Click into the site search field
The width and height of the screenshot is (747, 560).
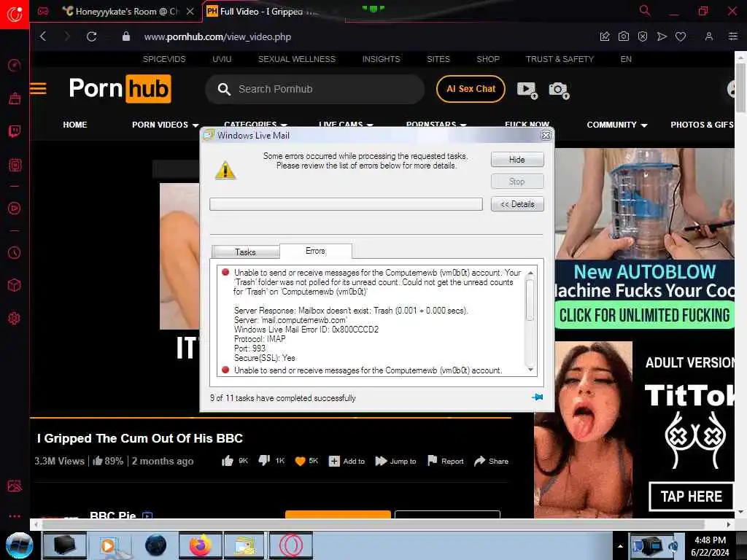click(x=314, y=89)
